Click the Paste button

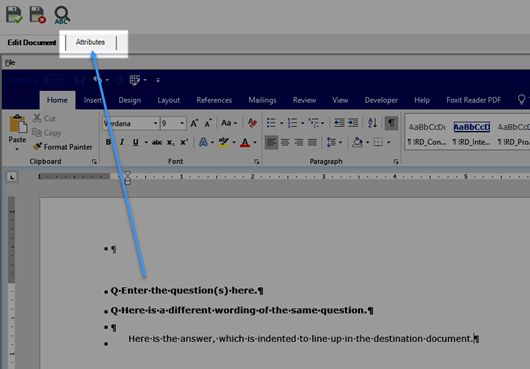coord(17,132)
